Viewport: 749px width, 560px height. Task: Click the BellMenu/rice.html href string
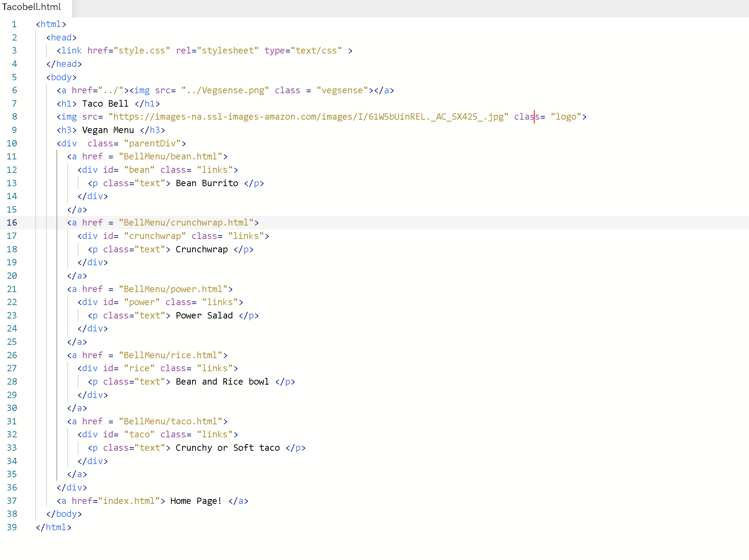(x=171, y=355)
